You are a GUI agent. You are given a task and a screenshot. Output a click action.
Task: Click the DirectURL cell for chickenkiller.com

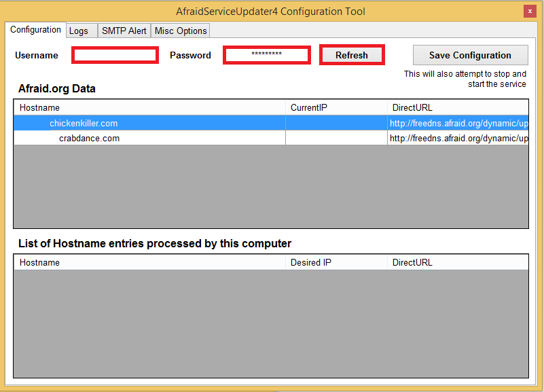(x=458, y=123)
